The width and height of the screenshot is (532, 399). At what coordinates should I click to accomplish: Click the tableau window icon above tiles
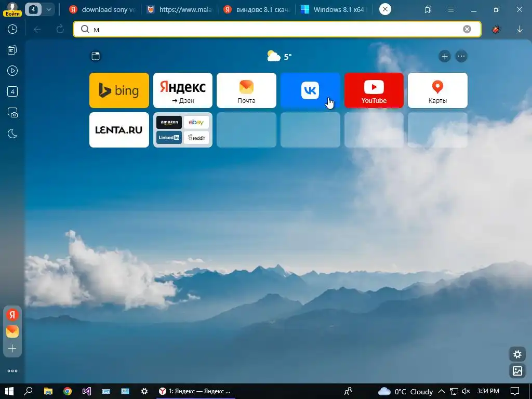(96, 56)
